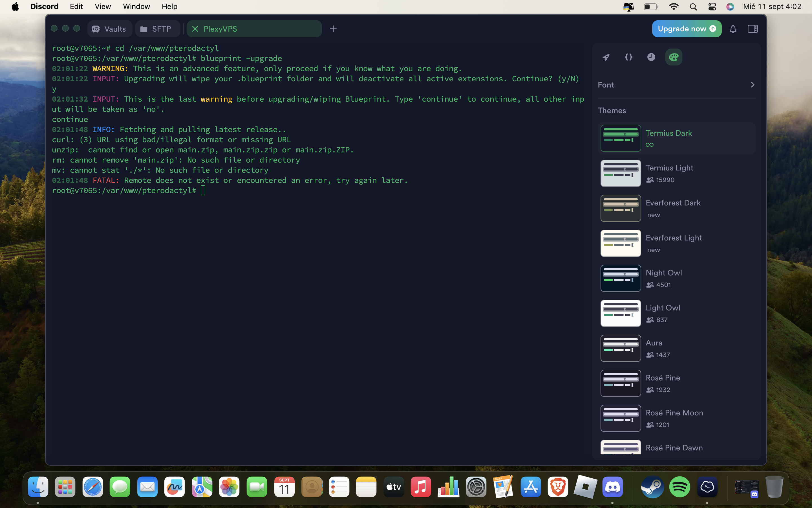Open Spotify from the Dock
Screen dimensions: 812x508
(x=679, y=487)
